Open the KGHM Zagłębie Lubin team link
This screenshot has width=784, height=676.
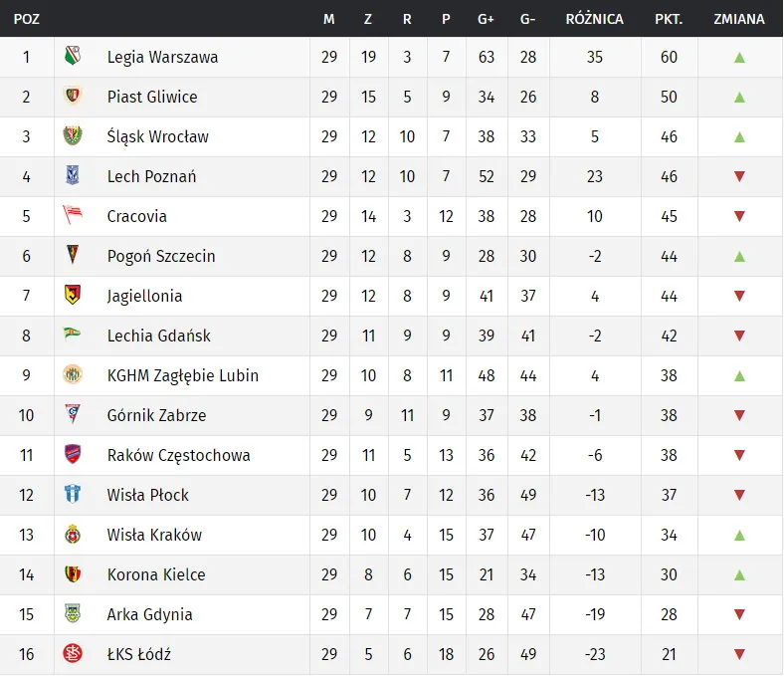point(182,375)
